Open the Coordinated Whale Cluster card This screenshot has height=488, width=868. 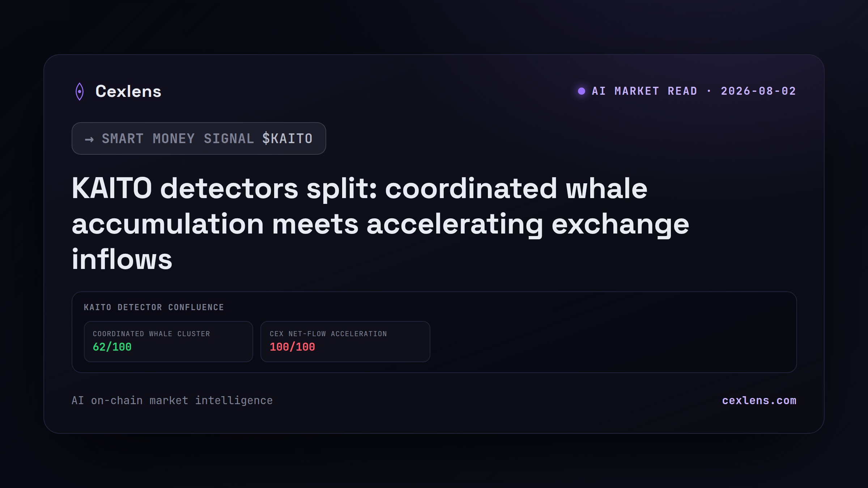[169, 342]
